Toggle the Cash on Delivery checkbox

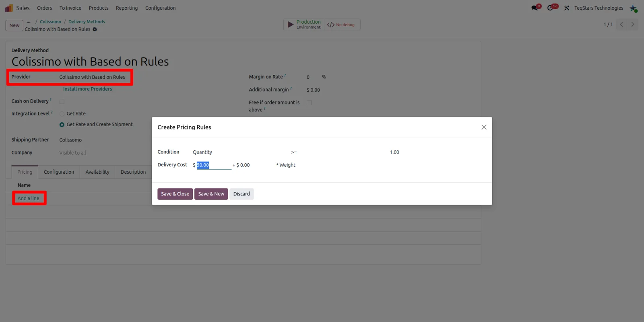(62, 101)
